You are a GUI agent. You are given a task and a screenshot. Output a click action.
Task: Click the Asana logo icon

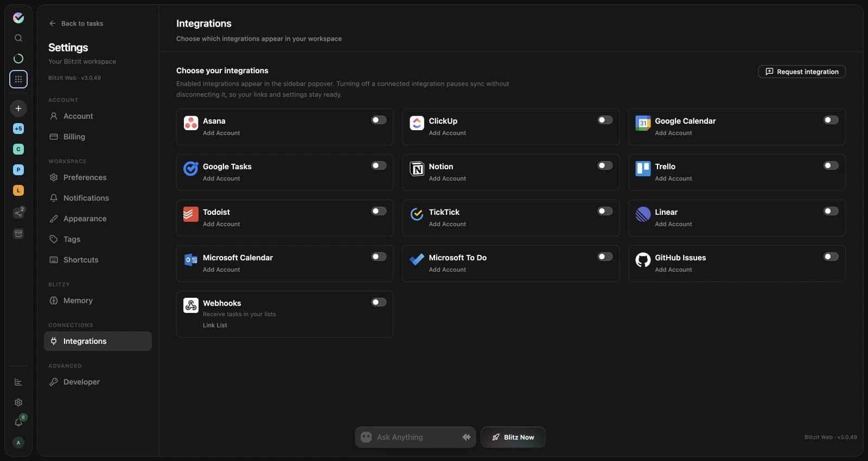tap(191, 123)
